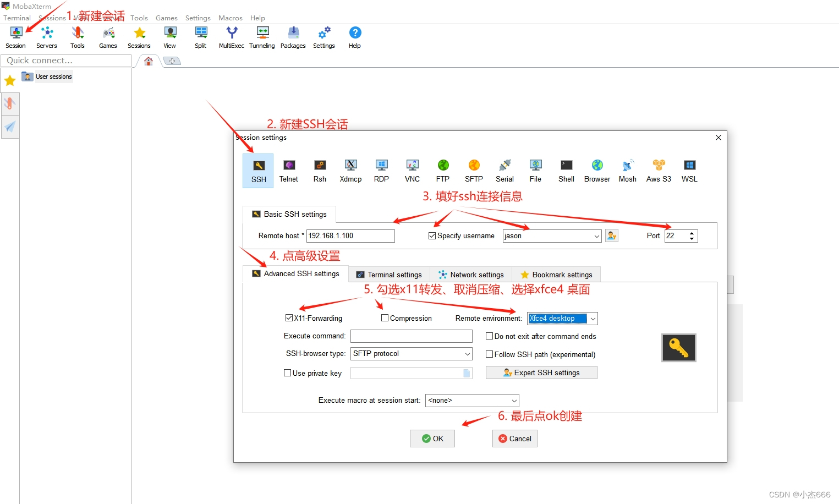Enable Use private key checkbox

287,373
